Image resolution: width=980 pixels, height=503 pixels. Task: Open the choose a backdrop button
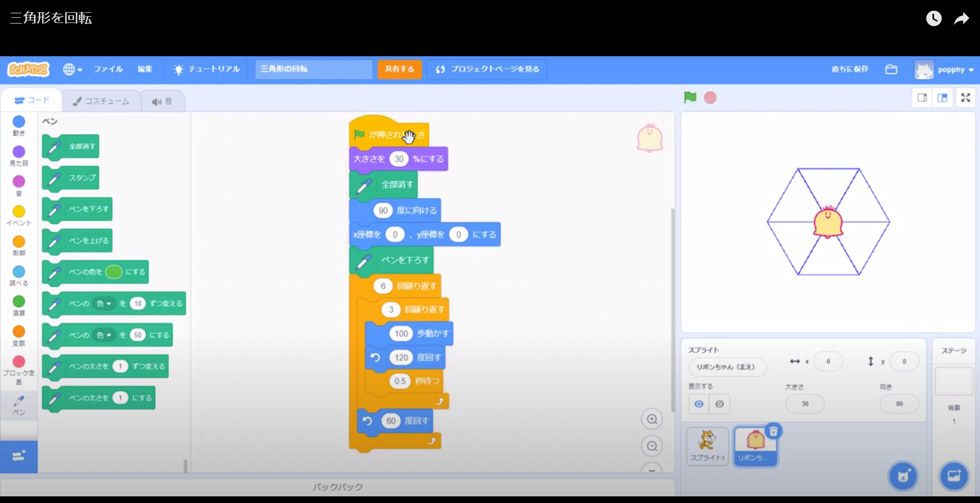pos(953,476)
